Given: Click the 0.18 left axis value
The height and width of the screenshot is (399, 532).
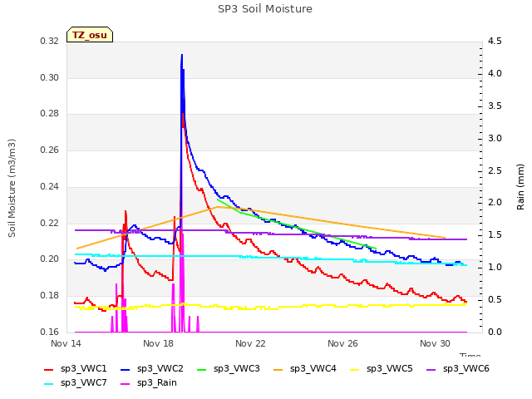Looking at the screenshot, I should (x=50, y=296).
